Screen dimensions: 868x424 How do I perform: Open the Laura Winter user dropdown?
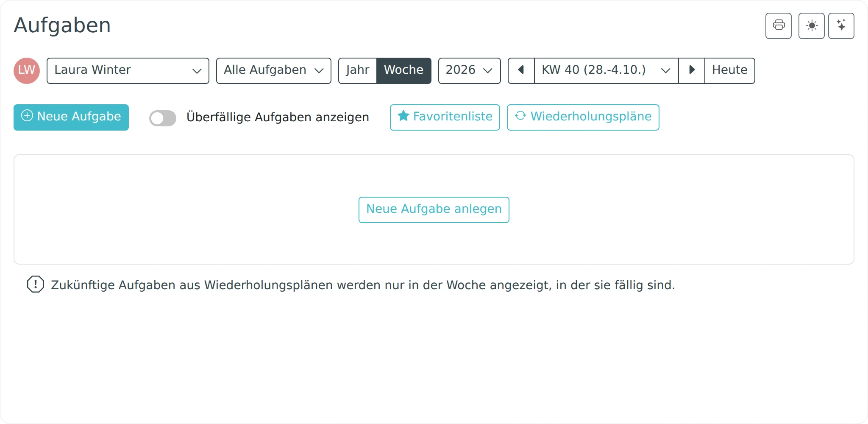(x=128, y=71)
